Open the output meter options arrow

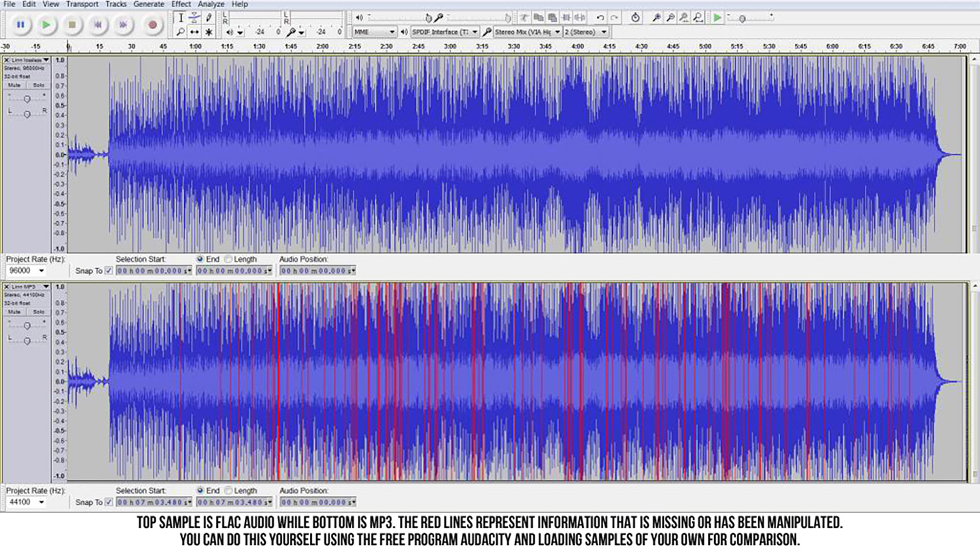click(x=240, y=33)
